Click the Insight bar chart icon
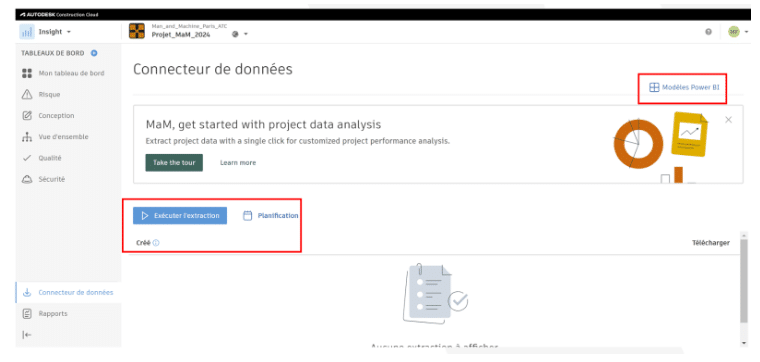The image size is (760, 362). (x=26, y=32)
